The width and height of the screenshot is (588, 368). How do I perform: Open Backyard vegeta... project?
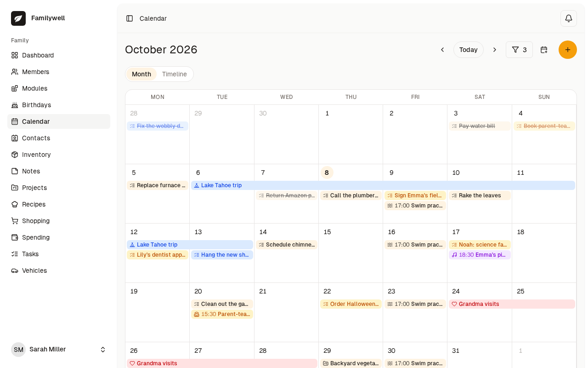(x=351, y=363)
